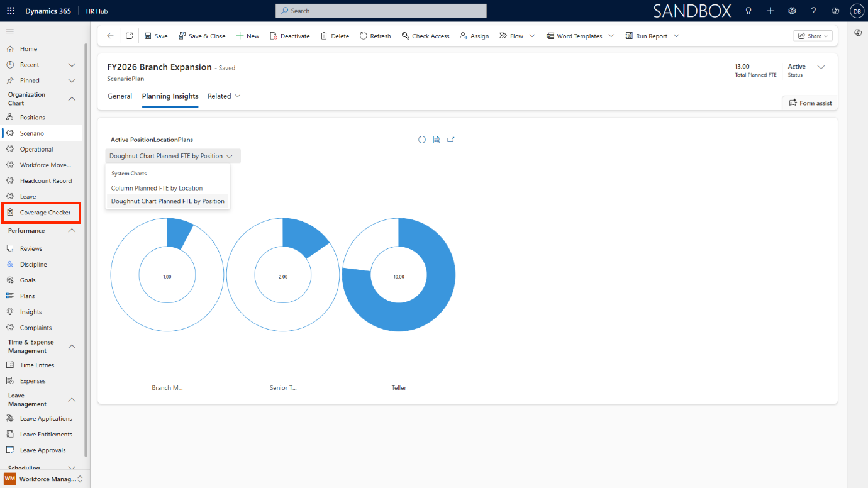This screenshot has height=488, width=868.
Task: Open the chart selector dropdown
Action: [172, 156]
